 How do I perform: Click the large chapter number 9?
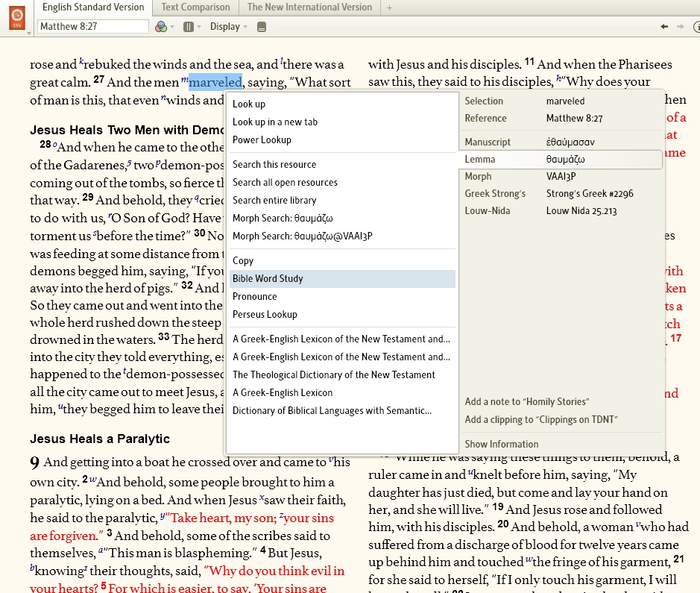[x=35, y=462]
